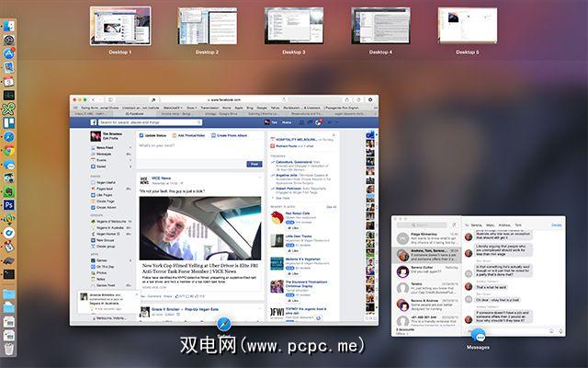Click the Home link in Facebook bar
588x368 pixels.
tap(287, 122)
